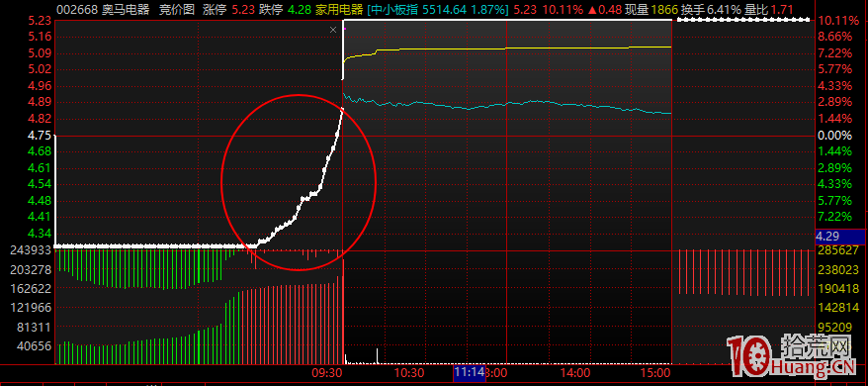Click 5.16 on the left price axis
868x386 pixels.
pyautogui.click(x=40, y=37)
